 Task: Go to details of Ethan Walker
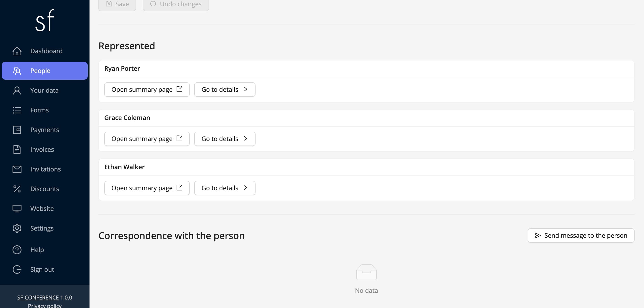click(225, 188)
